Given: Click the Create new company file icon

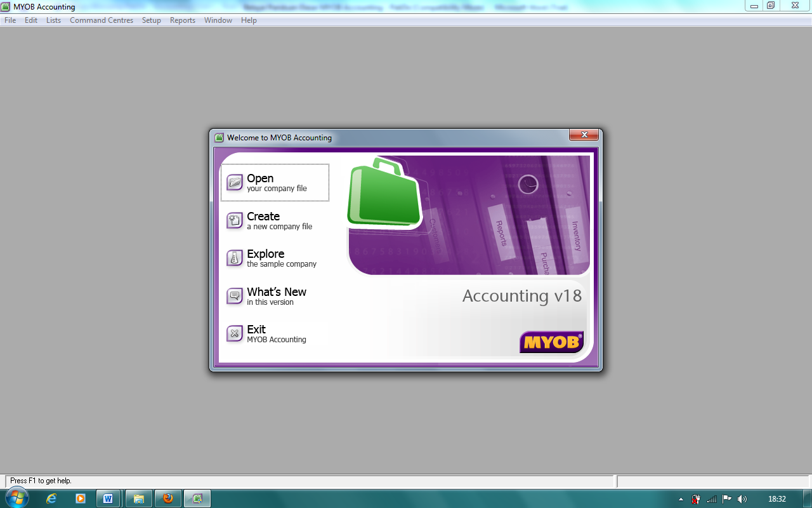Looking at the screenshot, I should pos(235,220).
